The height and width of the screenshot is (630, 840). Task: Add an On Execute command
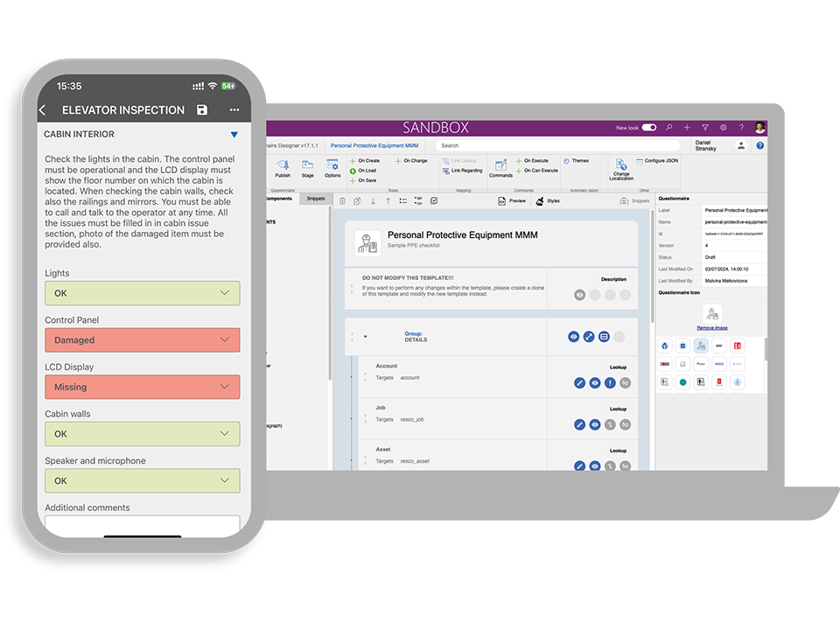(x=533, y=161)
